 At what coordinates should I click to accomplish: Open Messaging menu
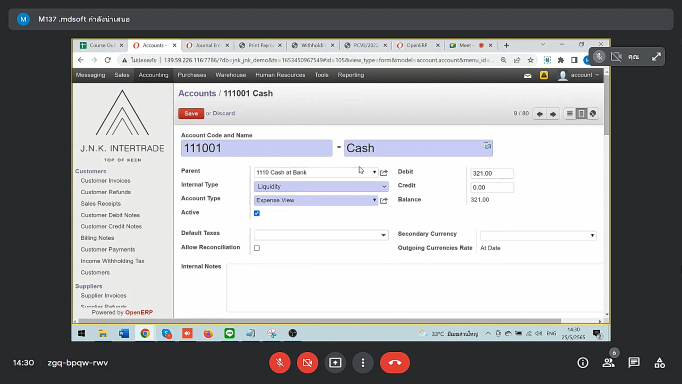pyautogui.click(x=90, y=75)
